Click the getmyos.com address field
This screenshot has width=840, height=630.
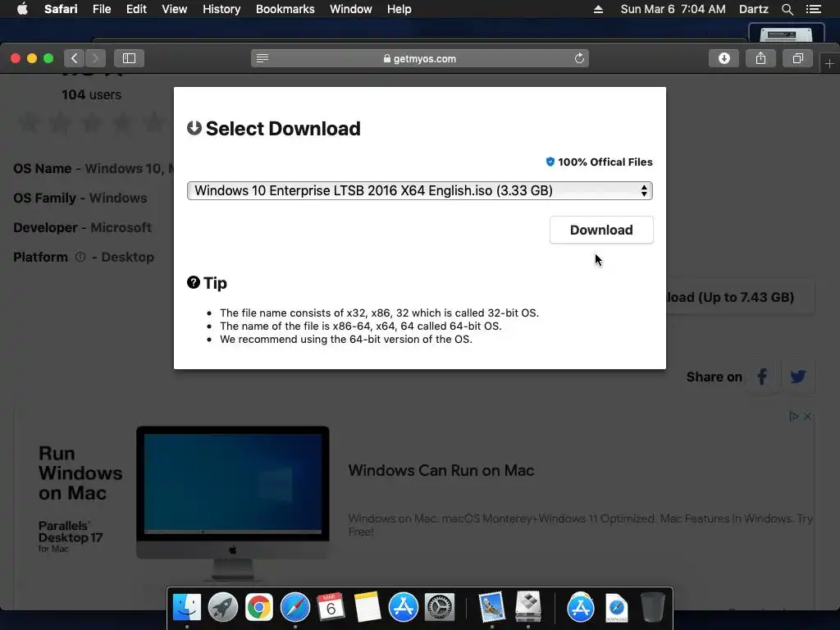419,58
